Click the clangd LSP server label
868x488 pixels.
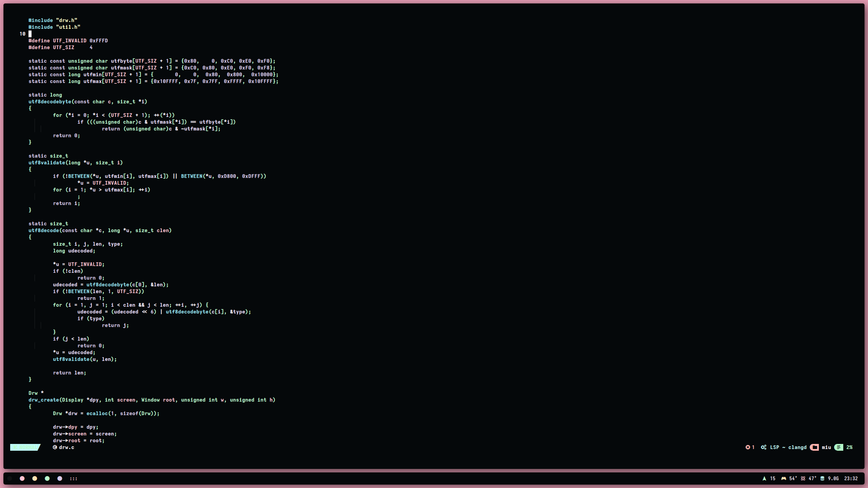click(x=797, y=447)
